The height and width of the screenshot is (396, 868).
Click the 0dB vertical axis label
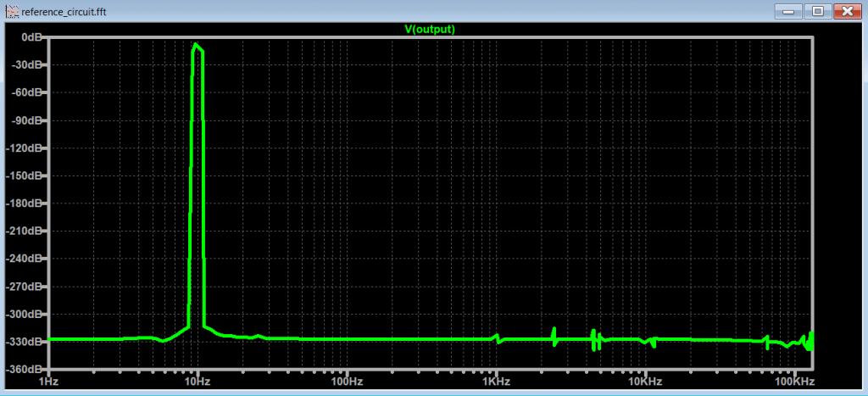[31, 38]
